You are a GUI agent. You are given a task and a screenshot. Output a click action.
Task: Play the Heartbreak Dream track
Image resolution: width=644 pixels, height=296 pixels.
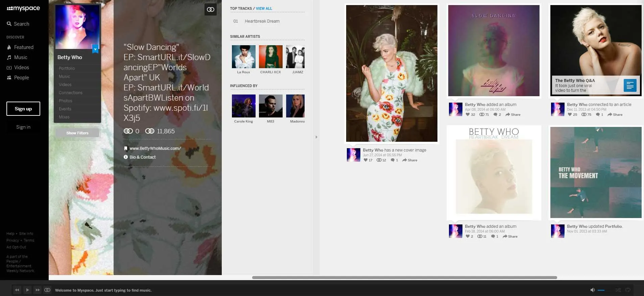(x=262, y=21)
